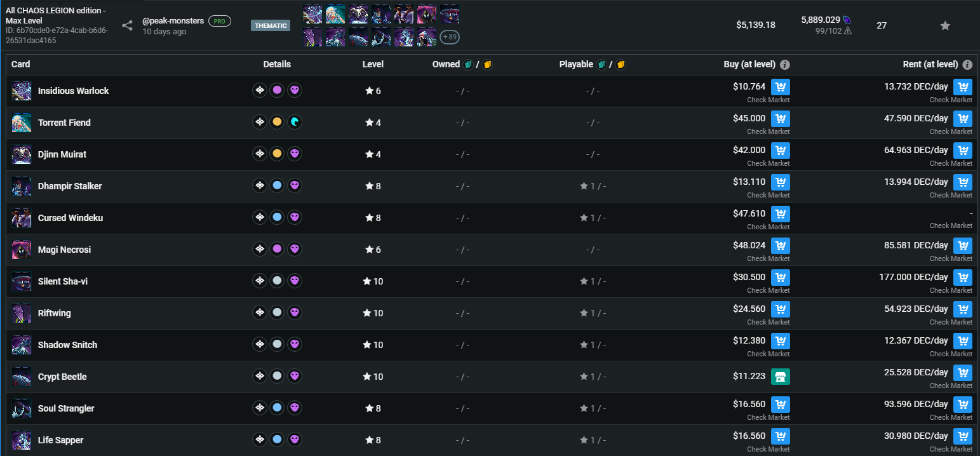Click the share icon beside deck title

[x=127, y=25]
